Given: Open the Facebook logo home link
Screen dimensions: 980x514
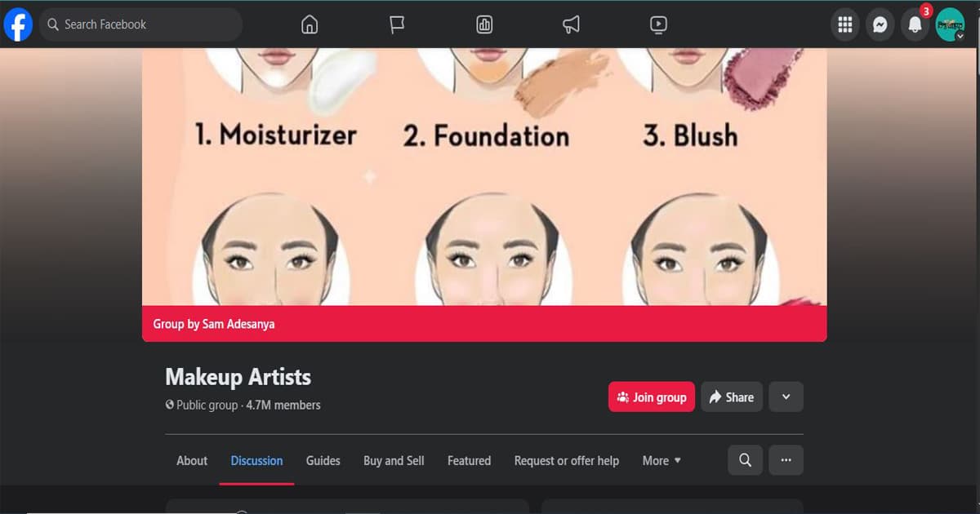Looking at the screenshot, I should tap(18, 24).
